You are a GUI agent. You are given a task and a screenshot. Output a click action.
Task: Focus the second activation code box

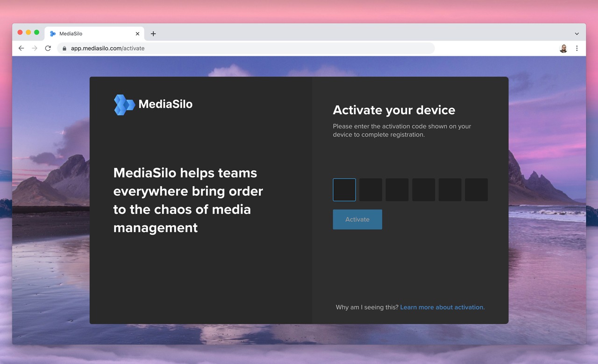(x=370, y=189)
